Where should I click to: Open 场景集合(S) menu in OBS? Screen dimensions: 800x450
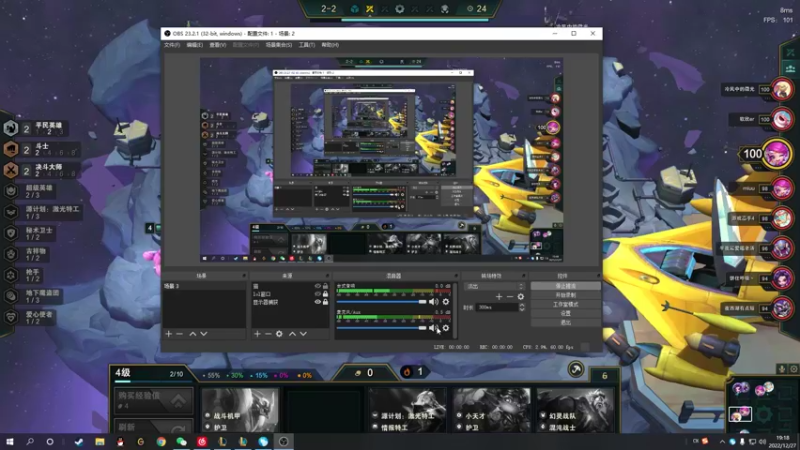pyautogui.click(x=279, y=45)
